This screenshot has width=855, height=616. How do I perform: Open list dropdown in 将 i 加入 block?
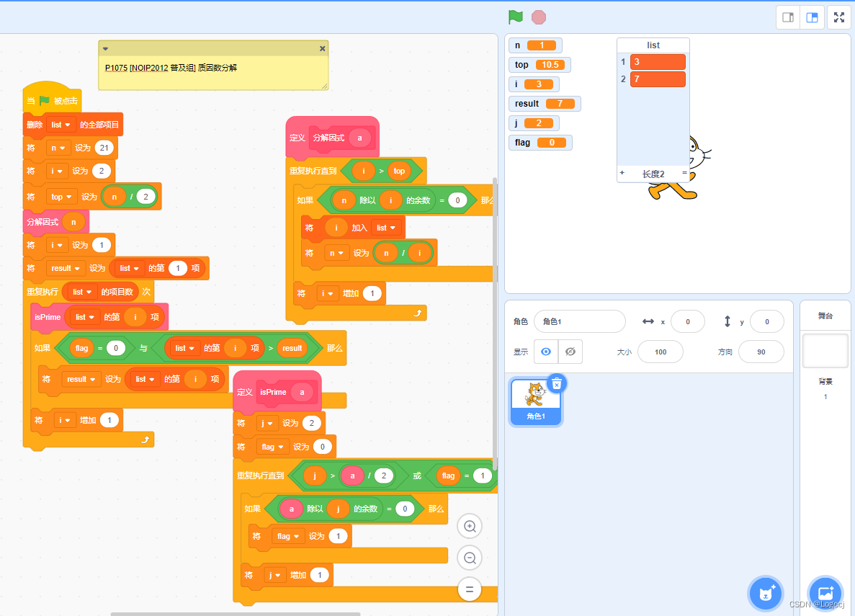[387, 228]
